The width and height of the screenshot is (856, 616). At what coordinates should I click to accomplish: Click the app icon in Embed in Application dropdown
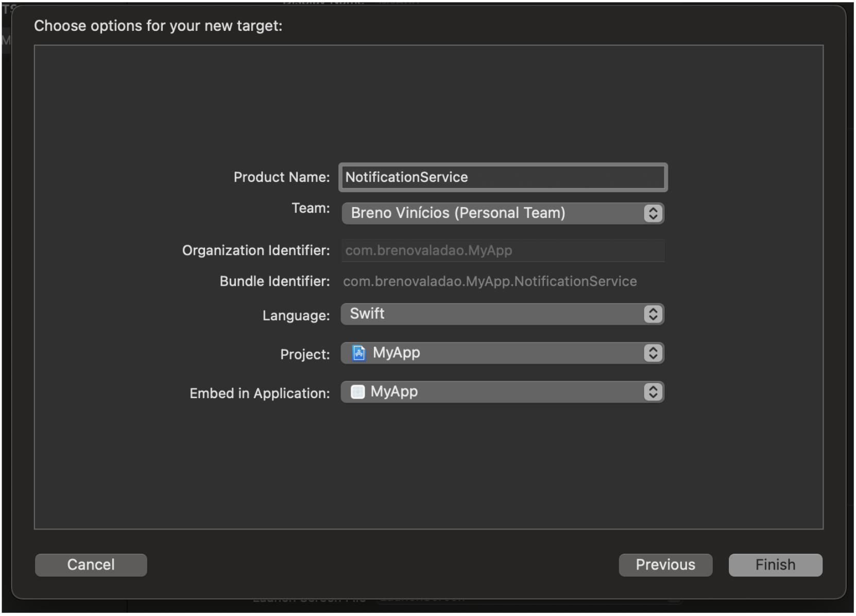tap(357, 392)
